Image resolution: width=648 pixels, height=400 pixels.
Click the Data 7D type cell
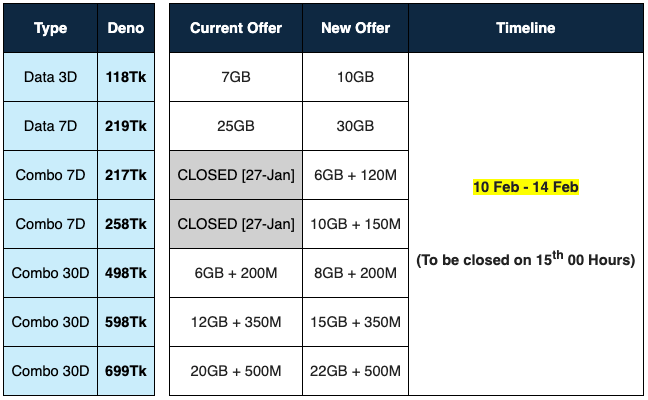[x=50, y=126]
